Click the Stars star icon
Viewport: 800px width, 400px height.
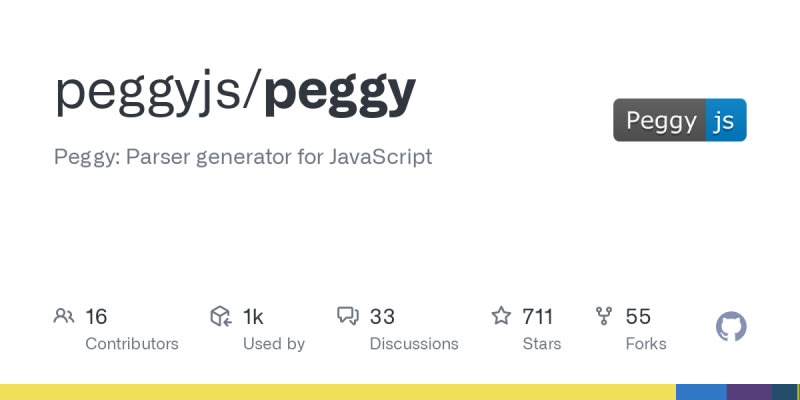pyautogui.click(x=501, y=317)
